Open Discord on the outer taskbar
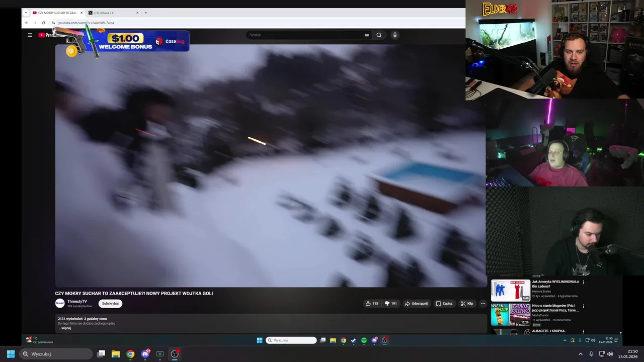644x362 pixels. pyautogui.click(x=145, y=354)
